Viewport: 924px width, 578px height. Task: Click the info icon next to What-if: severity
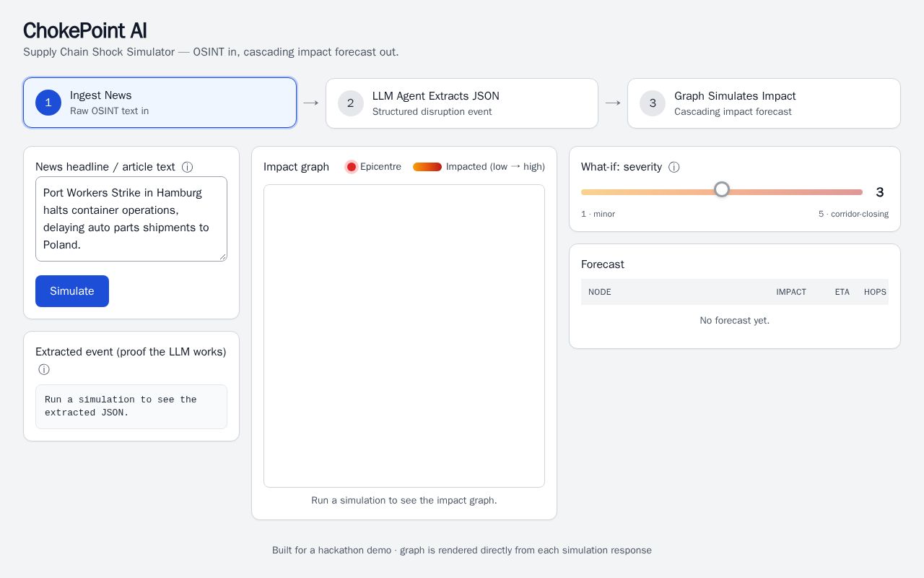(674, 167)
